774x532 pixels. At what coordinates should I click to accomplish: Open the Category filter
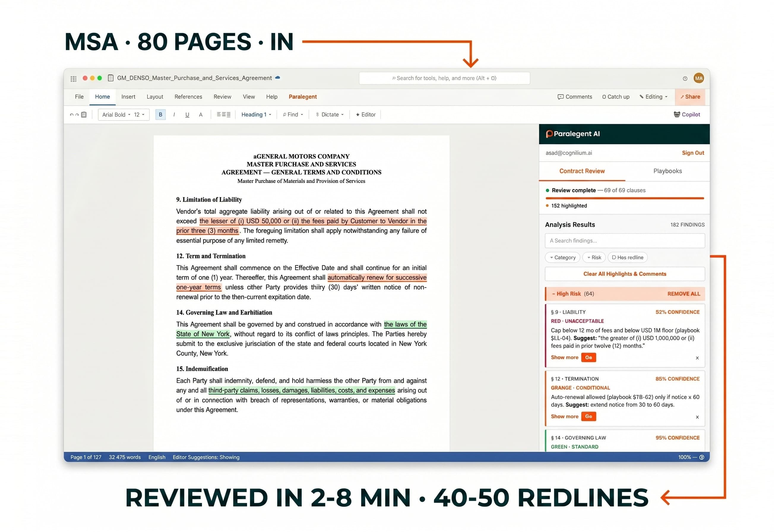(x=563, y=257)
